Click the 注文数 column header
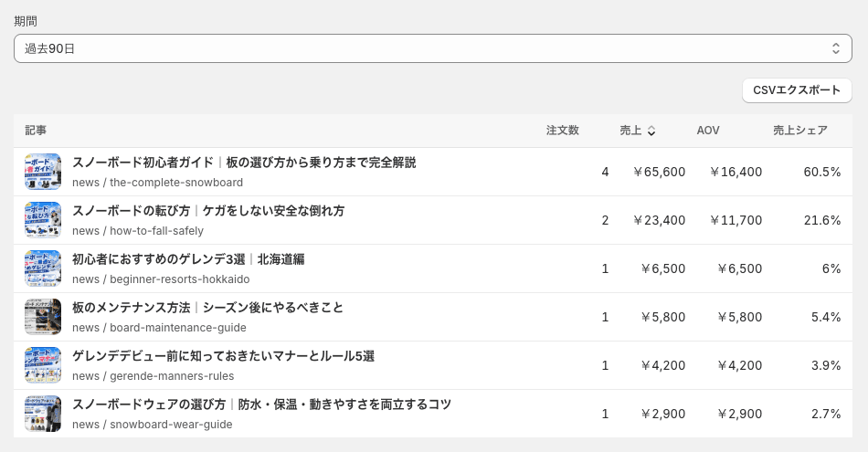Viewport: 868px width, 452px height. pyautogui.click(x=563, y=131)
